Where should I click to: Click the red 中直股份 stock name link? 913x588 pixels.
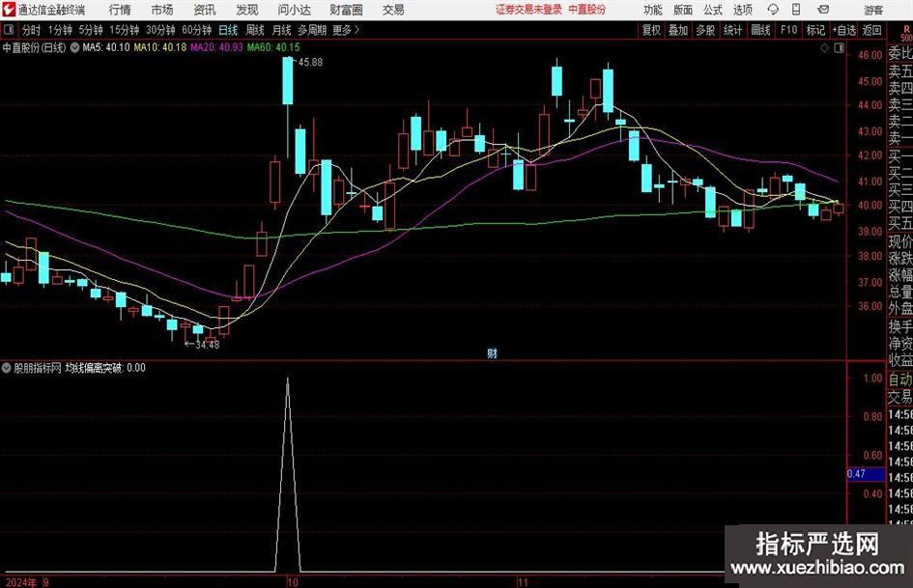tap(587, 10)
